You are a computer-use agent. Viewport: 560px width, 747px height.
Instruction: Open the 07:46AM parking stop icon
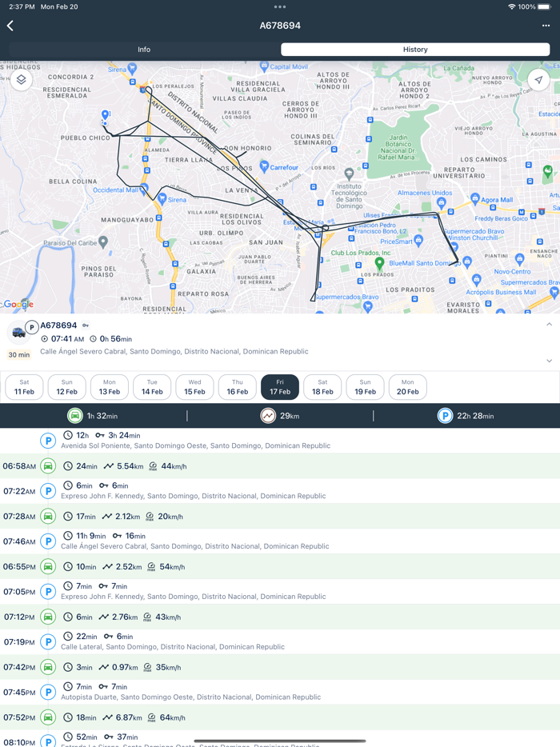tap(48, 541)
